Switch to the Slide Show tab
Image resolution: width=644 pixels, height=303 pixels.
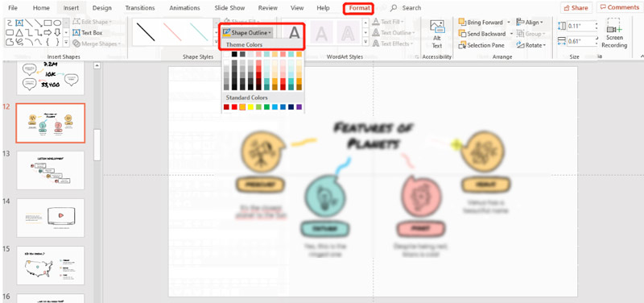(230, 8)
